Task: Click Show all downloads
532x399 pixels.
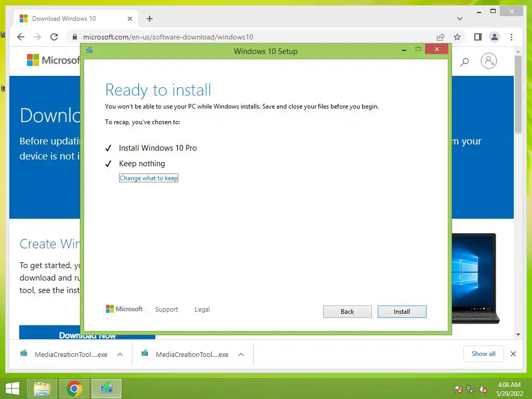Action: 483,354
